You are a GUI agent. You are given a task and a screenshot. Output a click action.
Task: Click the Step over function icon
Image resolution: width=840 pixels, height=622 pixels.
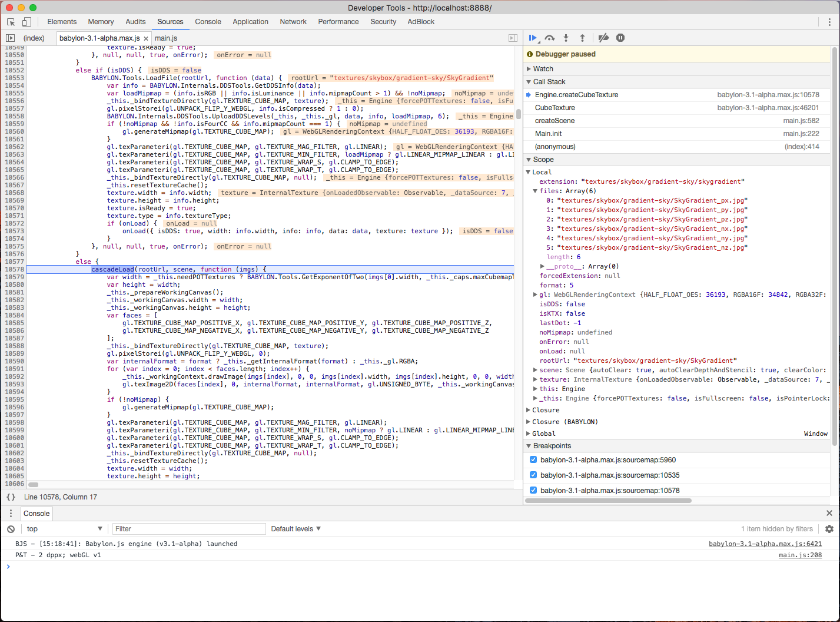[x=549, y=38]
